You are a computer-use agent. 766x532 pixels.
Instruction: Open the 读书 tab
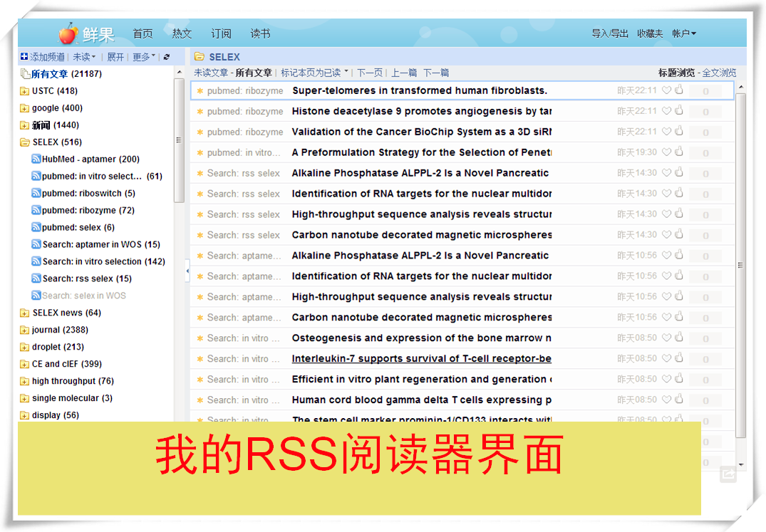260,33
